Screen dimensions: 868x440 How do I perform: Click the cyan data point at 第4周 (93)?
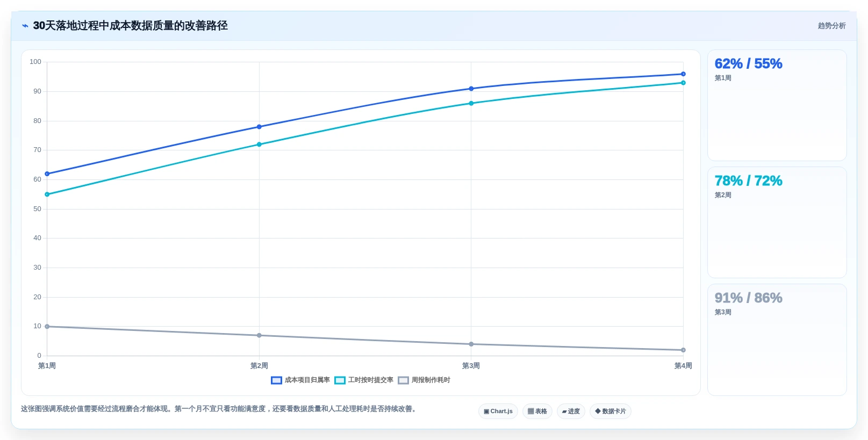(x=683, y=83)
